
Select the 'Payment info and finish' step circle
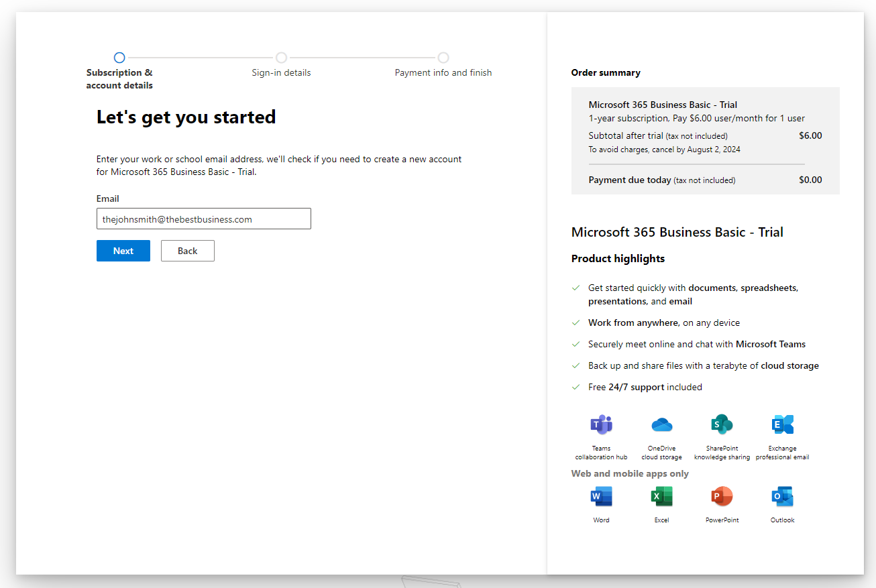click(x=443, y=58)
